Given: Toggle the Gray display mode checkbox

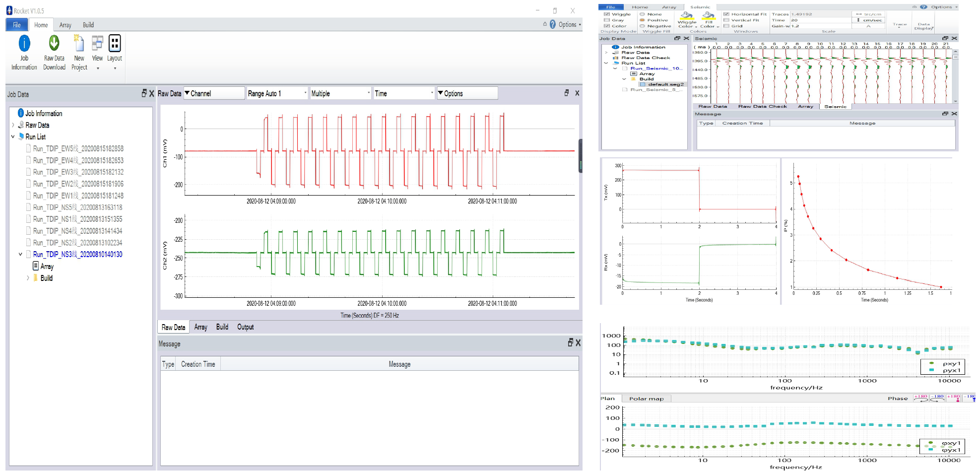Looking at the screenshot, I should 607,20.
